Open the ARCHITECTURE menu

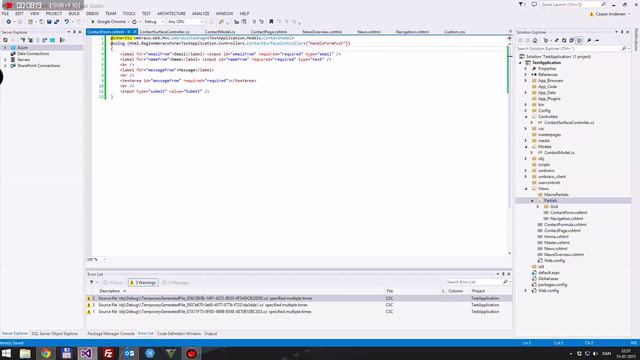tap(171, 13)
